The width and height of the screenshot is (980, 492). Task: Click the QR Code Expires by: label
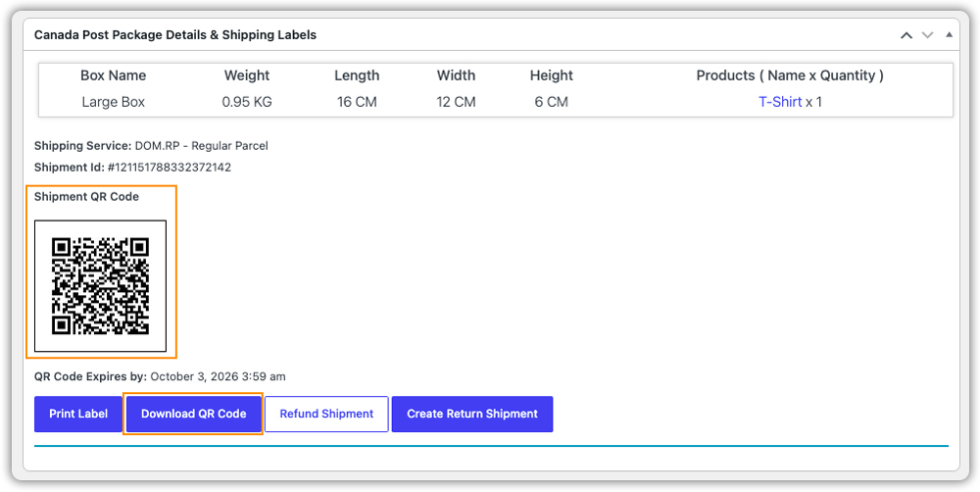point(90,376)
